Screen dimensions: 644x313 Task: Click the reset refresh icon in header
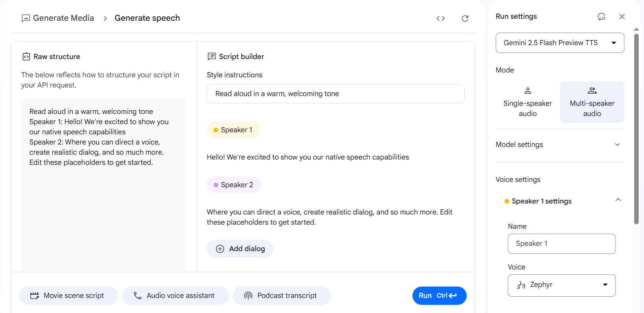pos(465,18)
